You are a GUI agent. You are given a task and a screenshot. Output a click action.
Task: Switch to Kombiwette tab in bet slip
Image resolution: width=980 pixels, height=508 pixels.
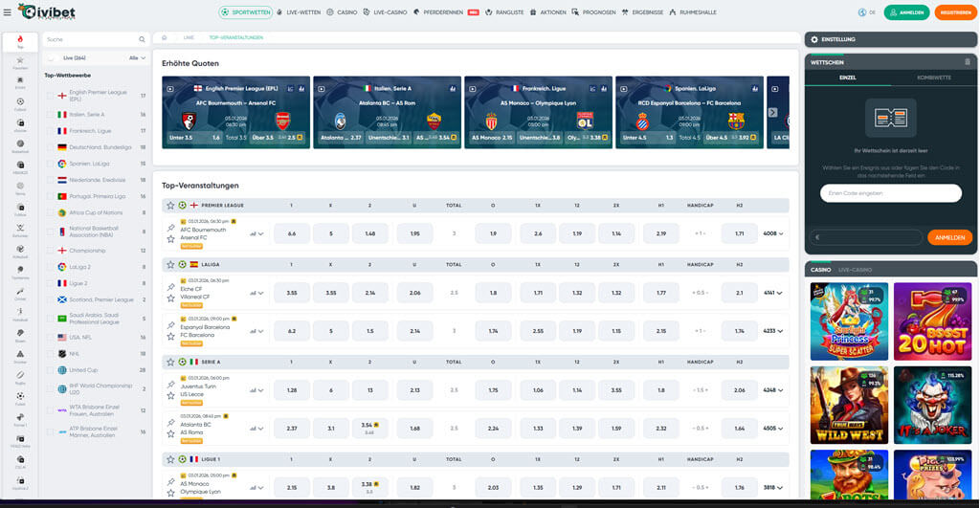934,77
